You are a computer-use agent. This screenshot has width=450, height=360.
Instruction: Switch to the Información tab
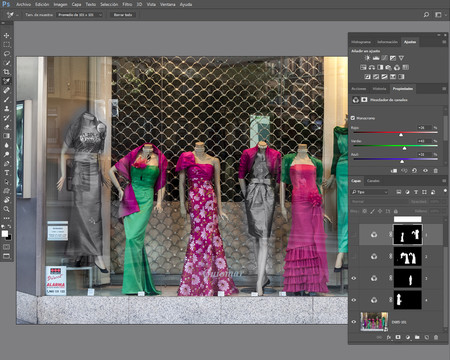387,42
